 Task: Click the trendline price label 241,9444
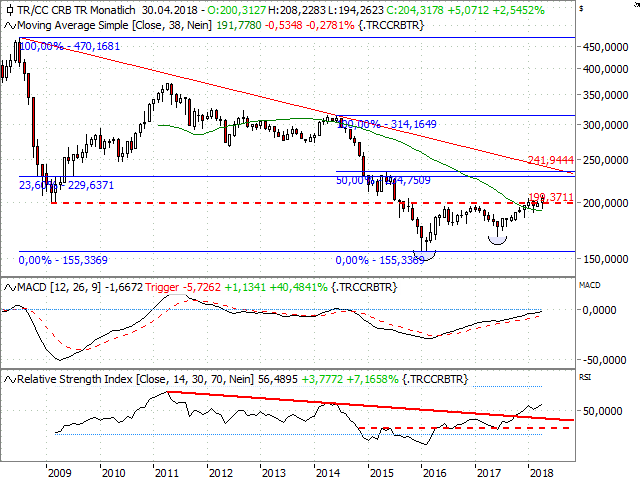click(x=551, y=160)
